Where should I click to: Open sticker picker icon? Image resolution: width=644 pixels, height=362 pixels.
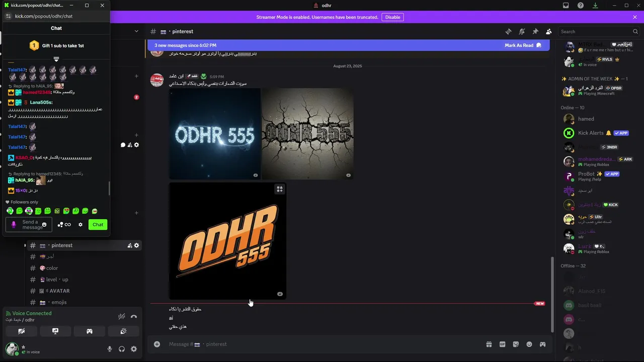(516, 344)
